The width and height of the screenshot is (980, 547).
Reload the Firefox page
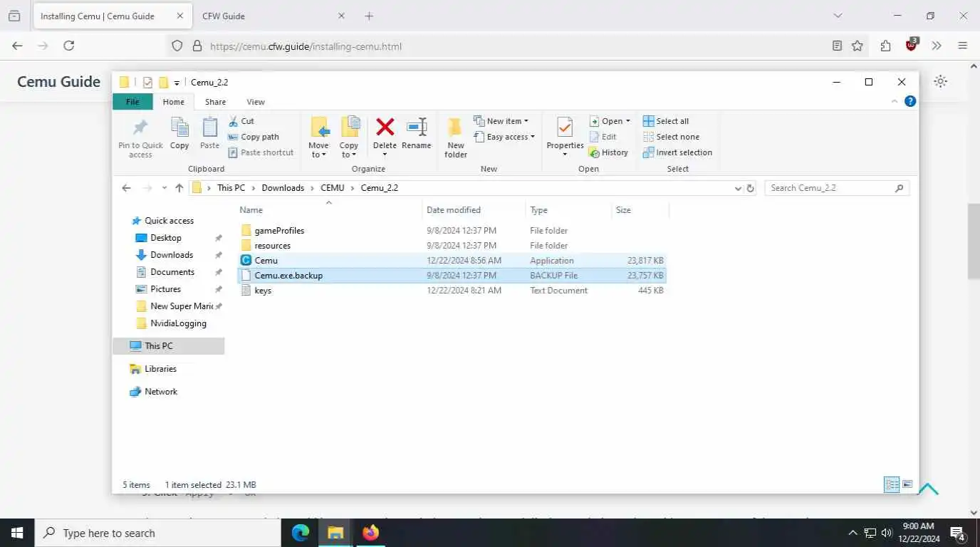coord(68,46)
